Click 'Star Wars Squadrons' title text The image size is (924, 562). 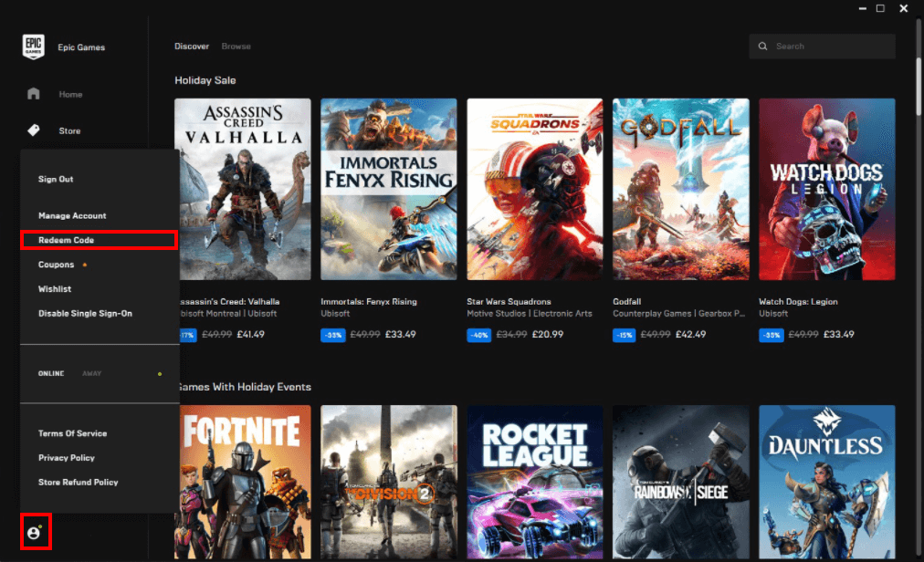point(509,302)
